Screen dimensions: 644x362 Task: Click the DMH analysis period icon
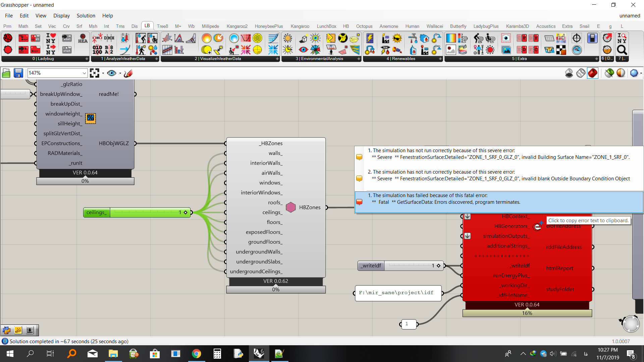click(109, 38)
